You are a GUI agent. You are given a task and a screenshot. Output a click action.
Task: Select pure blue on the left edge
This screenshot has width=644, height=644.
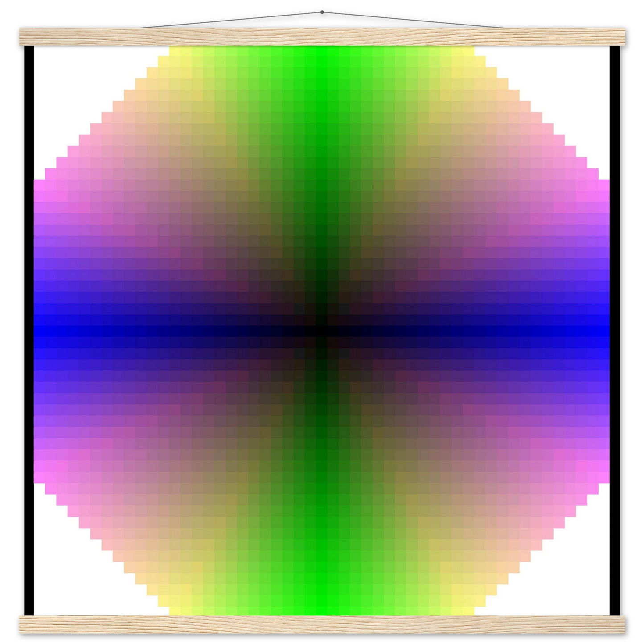pos(40,331)
